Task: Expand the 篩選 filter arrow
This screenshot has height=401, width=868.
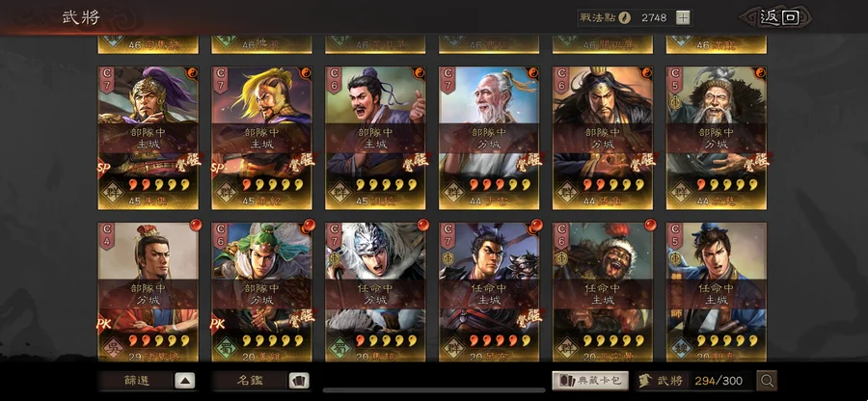Action: coord(185,381)
